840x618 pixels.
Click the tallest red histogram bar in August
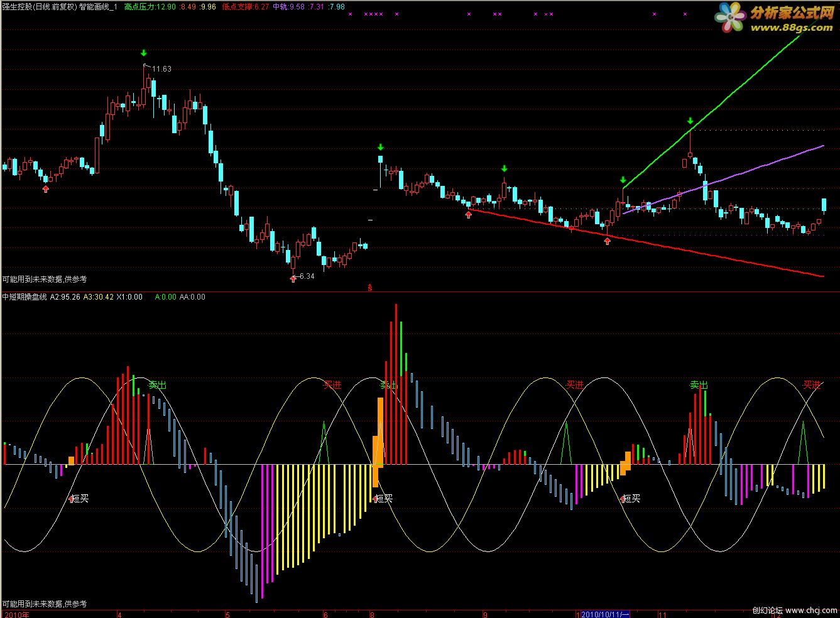click(x=396, y=384)
